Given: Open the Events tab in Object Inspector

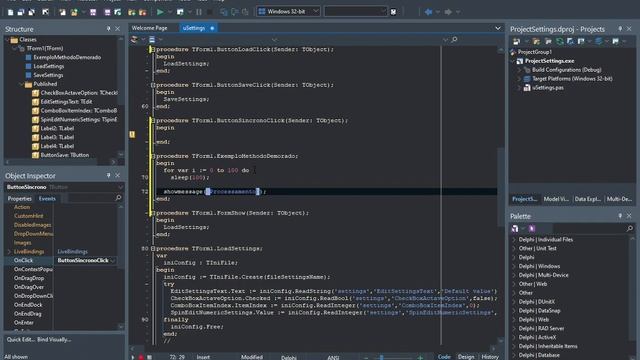Looking at the screenshot, I should (47, 198).
